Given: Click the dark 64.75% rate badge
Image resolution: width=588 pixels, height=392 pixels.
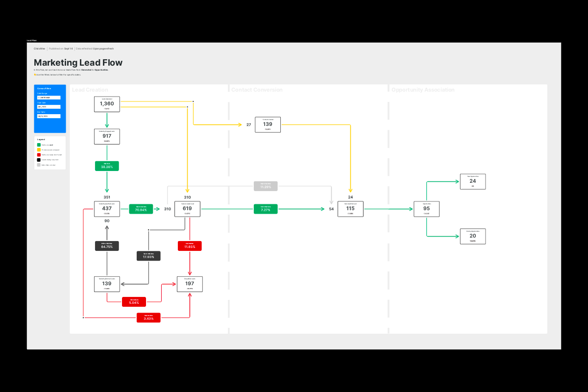Looking at the screenshot, I should coord(107,246).
